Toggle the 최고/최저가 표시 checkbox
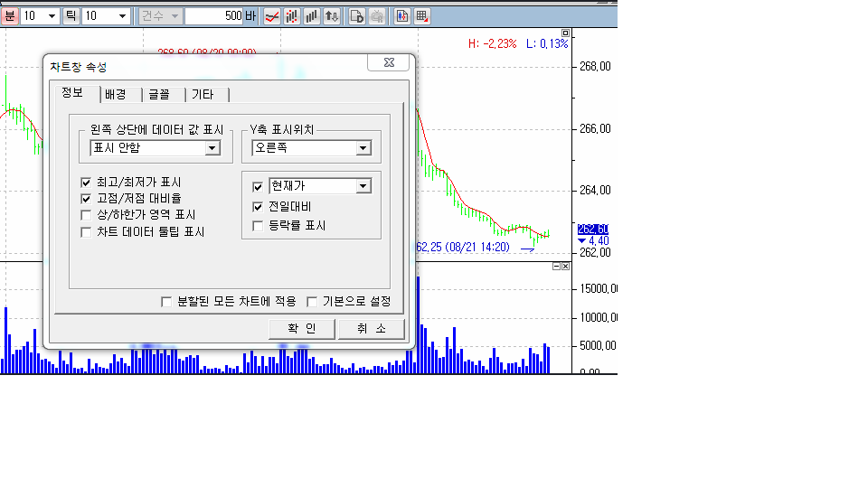The width and height of the screenshot is (868, 488). tap(87, 182)
